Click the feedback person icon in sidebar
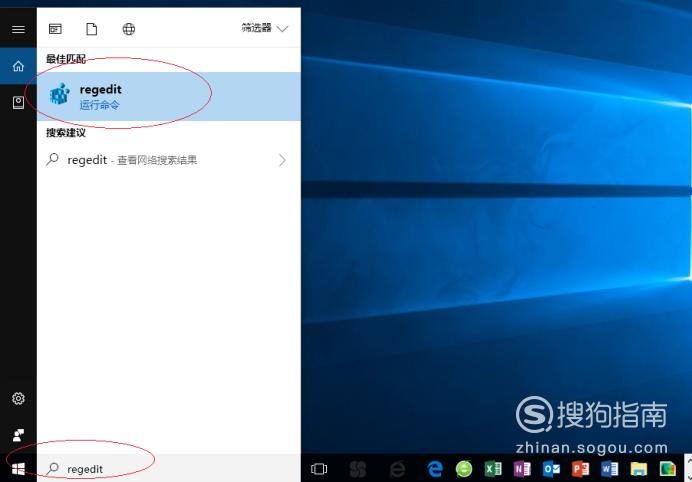Screen dimensions: 692x482 (18, 435)
